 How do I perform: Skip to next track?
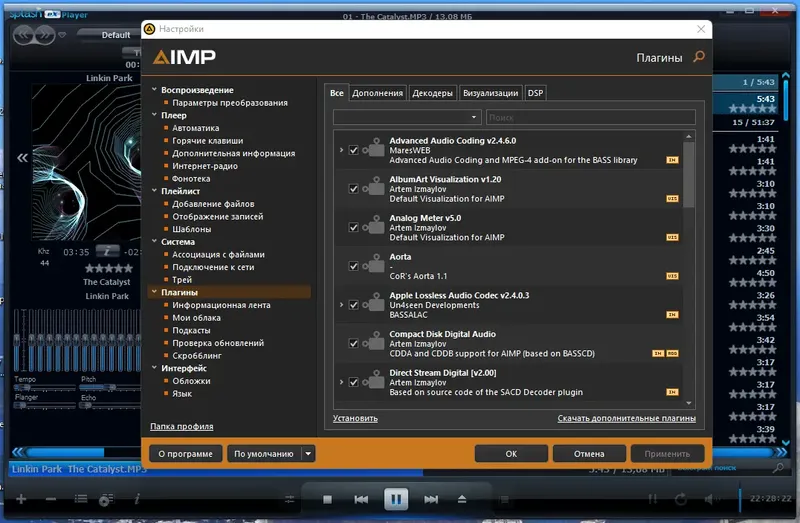[x=431, y=500]
